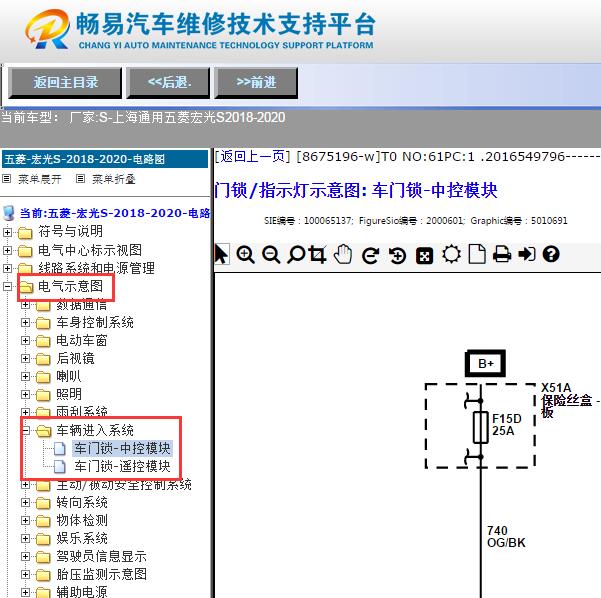This screenshot has height=598, width=601.
Task: Expand the 车身控制系统 tree node
Action: click(x=25, y=322)
